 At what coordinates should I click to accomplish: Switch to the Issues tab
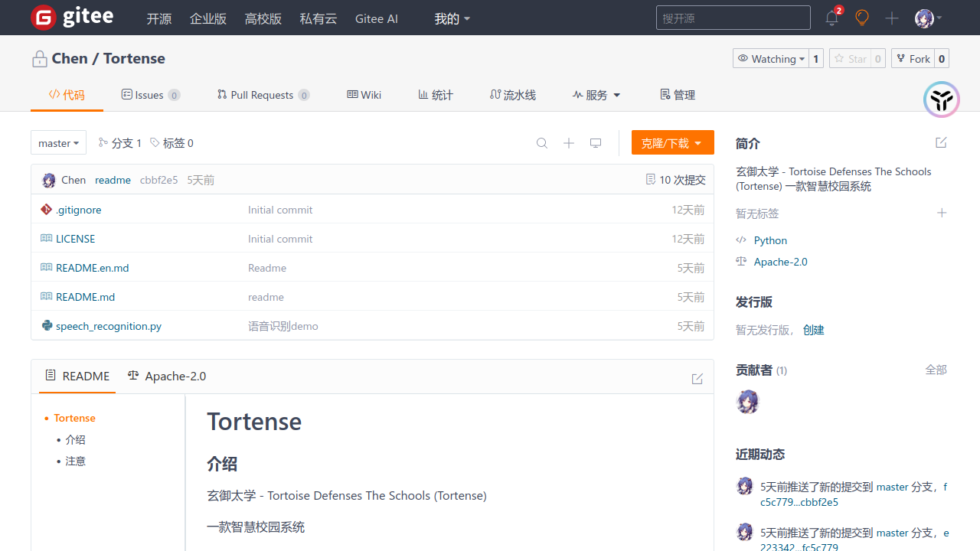tap(150, 95)
